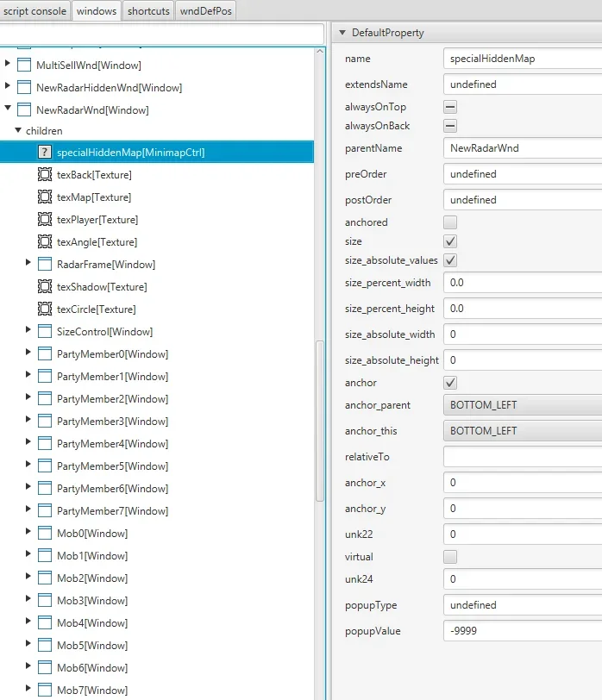Select the Mob5[Window] tree row
Image resolution: width=602 pixels, height=700 pixels.
tap(157, 645)
